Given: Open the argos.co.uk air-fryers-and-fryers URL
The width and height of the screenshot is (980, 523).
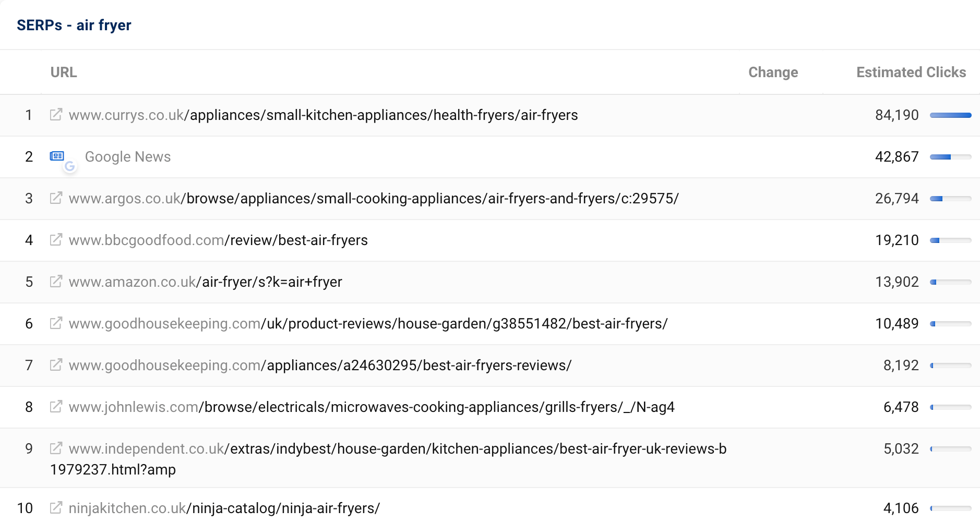Looking at the screenshot, I should tap(374, 198).
